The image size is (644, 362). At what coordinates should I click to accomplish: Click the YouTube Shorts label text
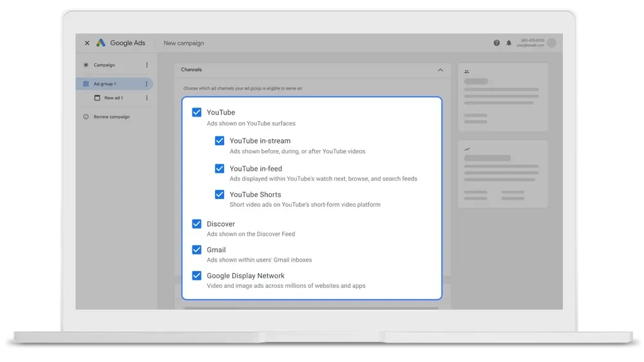tap(256, 195)
